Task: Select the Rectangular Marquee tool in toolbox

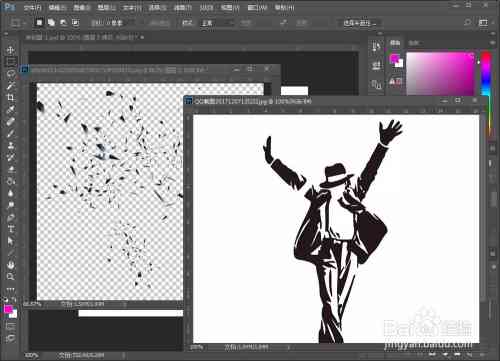Action: pyautogui.click(x=11, y=62)
